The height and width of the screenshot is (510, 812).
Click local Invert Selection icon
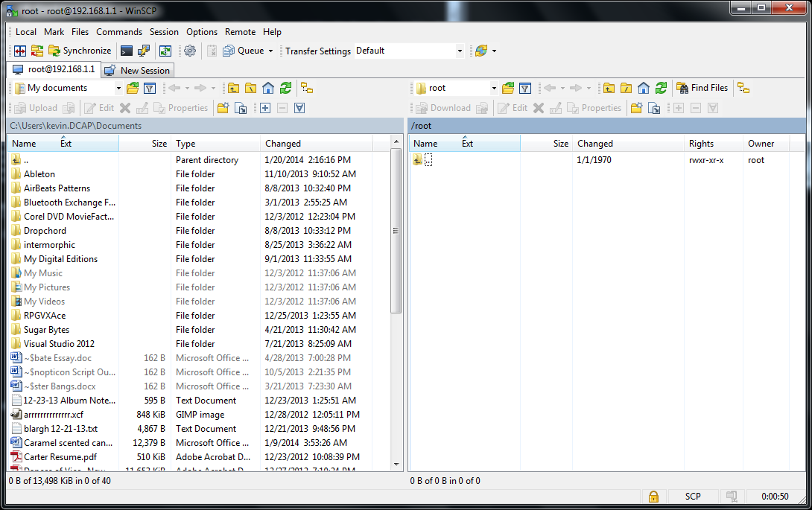pyautogui.click(x=299, y=108)
